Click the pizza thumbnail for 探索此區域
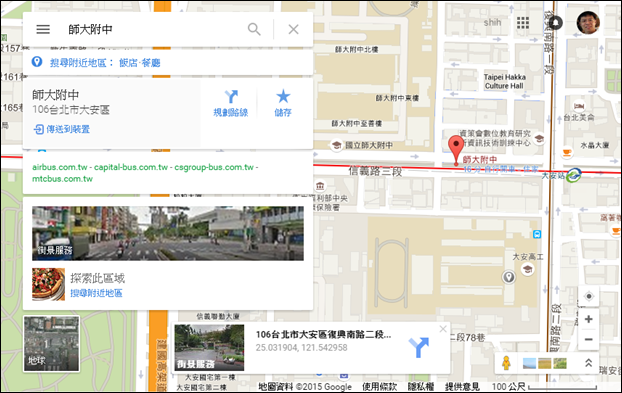622x393 pixels. [48, 284]
